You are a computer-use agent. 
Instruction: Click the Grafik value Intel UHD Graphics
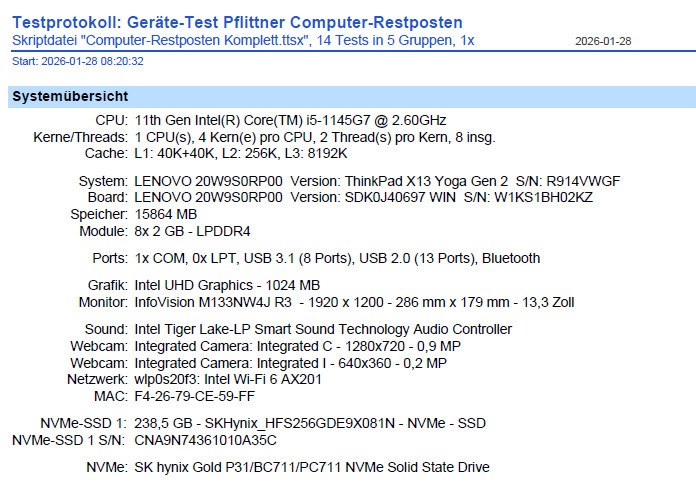click(227, 285)
